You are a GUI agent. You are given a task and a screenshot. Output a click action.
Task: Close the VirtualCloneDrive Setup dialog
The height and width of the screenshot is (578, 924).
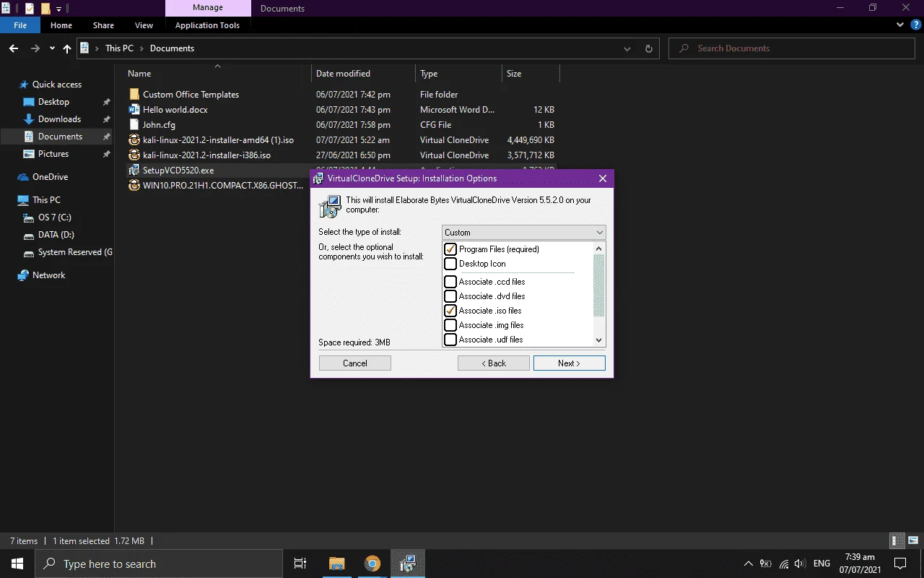point(603,178)
